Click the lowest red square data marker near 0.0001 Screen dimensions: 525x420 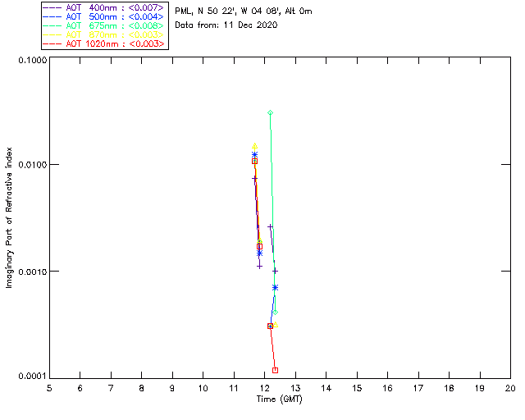click(x=276, y=370)
